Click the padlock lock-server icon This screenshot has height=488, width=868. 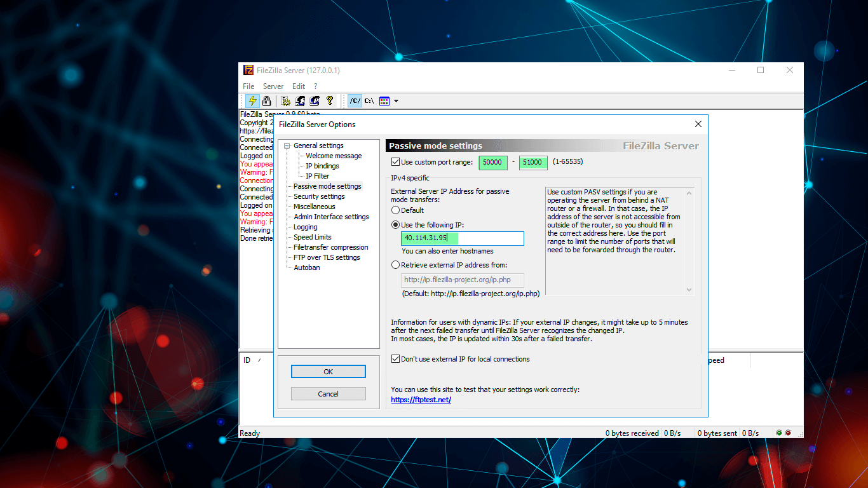point(267,101)
